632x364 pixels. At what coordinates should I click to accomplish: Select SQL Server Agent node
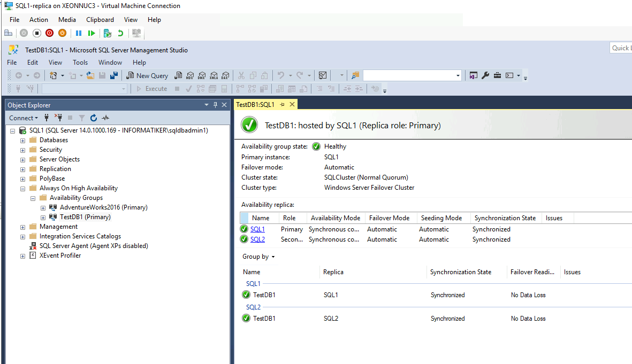pos(94,246)
